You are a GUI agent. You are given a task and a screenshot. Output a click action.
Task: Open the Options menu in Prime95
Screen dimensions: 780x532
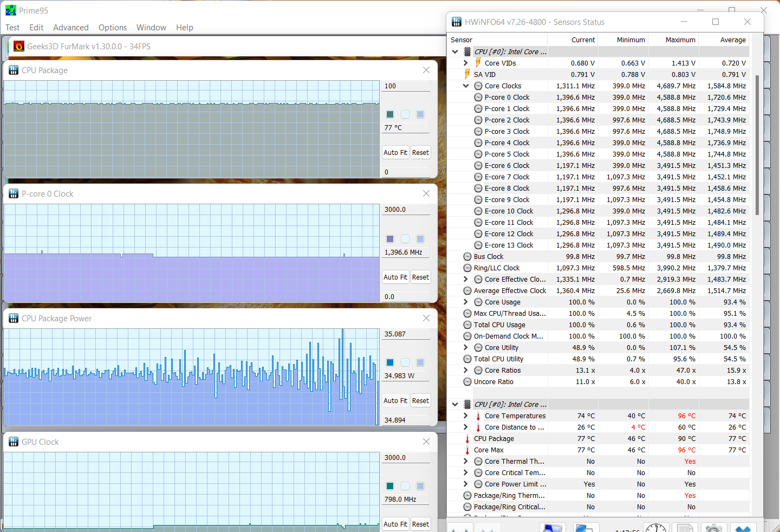pos(113,28)
